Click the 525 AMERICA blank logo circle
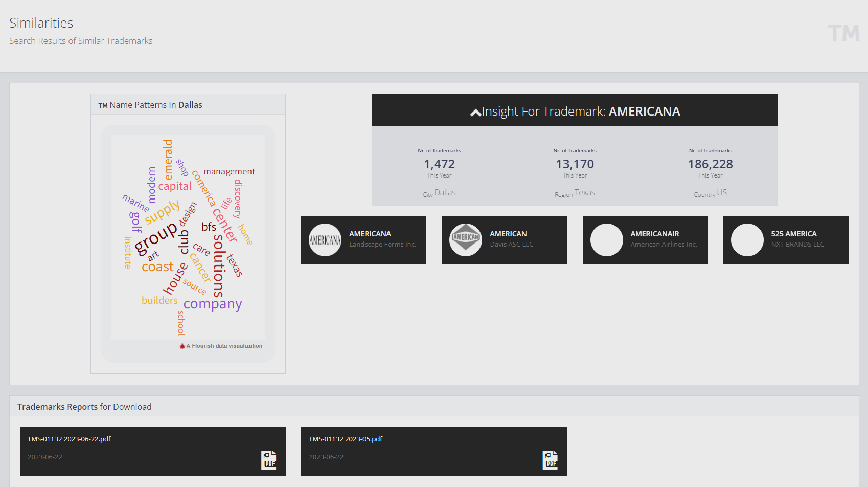This screenshot has height=487, width=868. 747,240
